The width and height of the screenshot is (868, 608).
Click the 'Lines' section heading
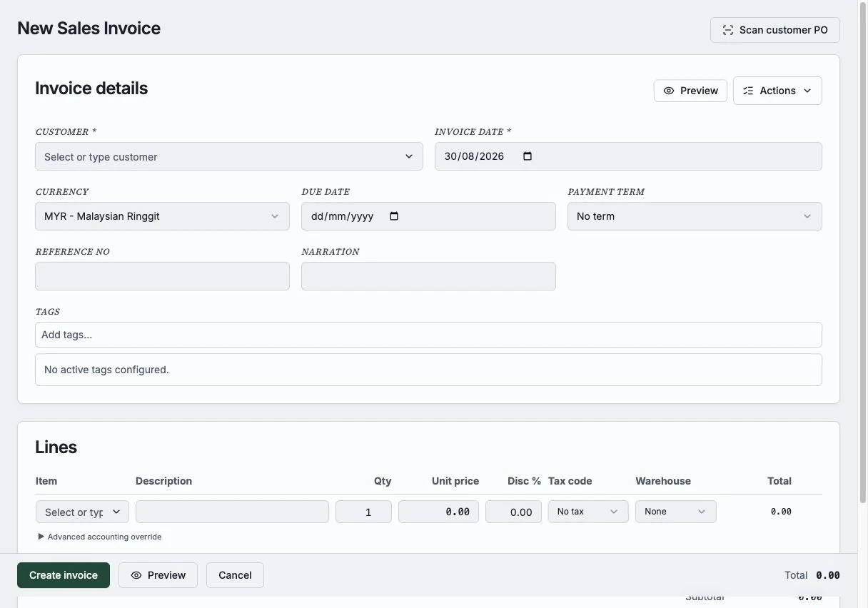[56, 447]
